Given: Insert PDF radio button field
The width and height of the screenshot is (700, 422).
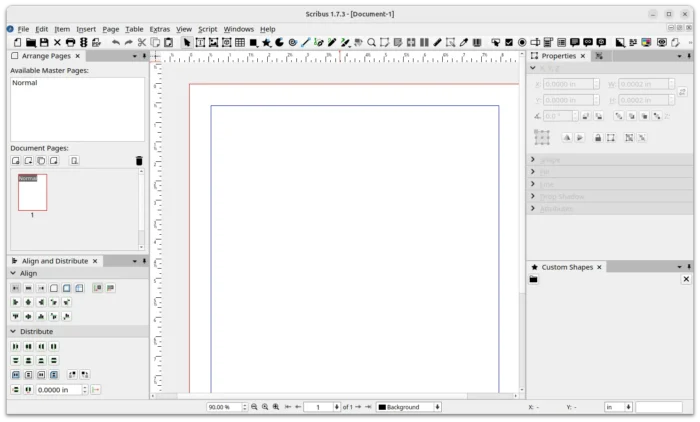Looking at the screenshot, I should point(522,42).
